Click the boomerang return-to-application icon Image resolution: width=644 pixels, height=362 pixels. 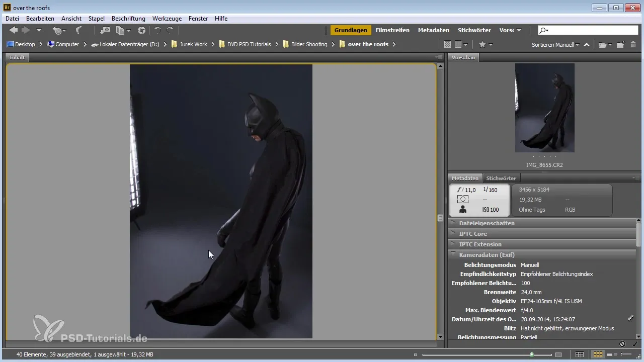click(x=78, y=31)
